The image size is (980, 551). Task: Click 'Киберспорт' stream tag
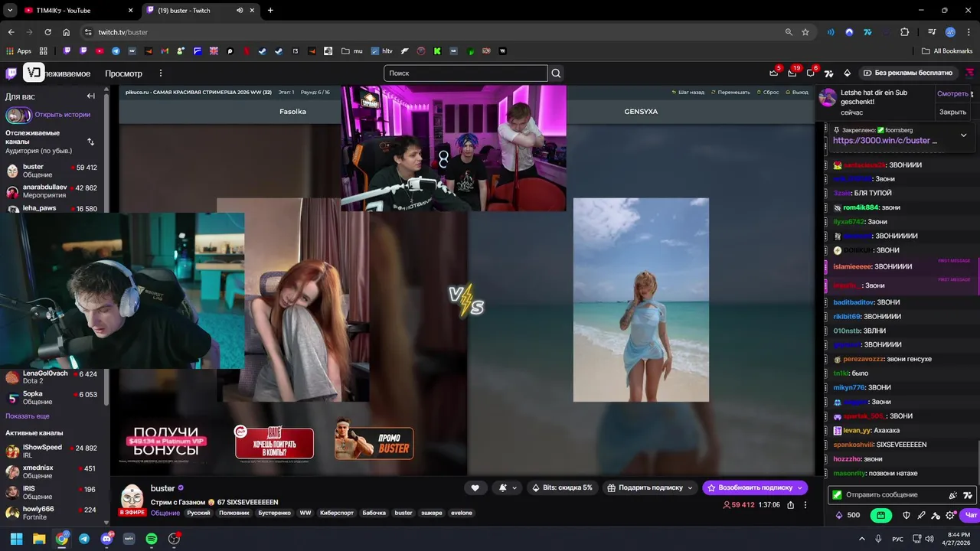(337, 513)
